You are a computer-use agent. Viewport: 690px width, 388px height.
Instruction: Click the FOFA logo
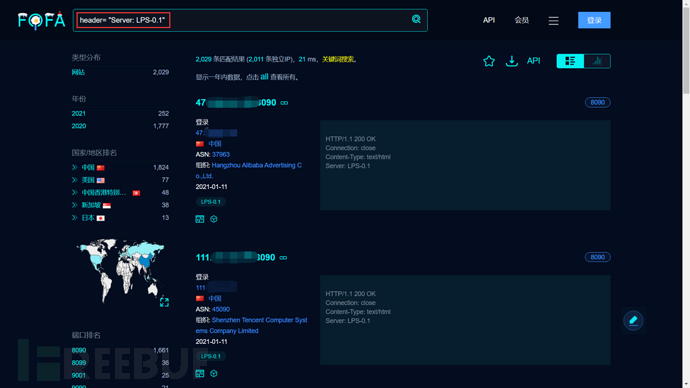[x=42, y=20]
